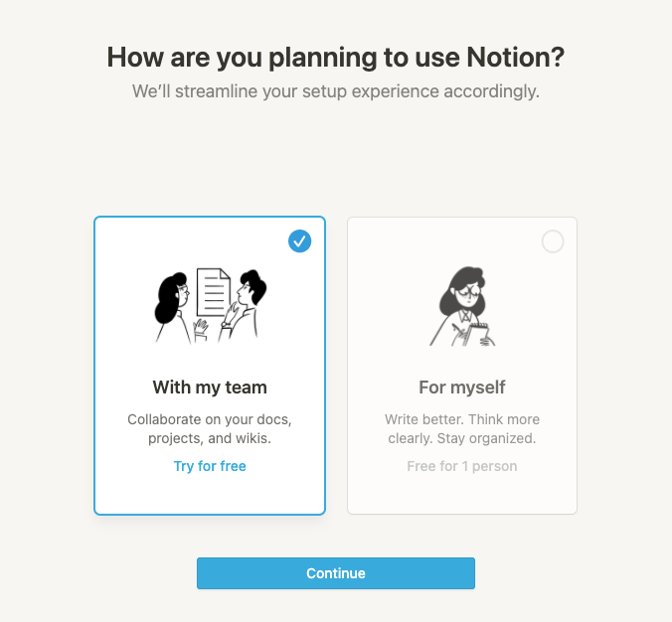Image resolution: width=672 pixels, height=622 pixels.
Task: Select the For myself heading
Action: tap(462, 387)
